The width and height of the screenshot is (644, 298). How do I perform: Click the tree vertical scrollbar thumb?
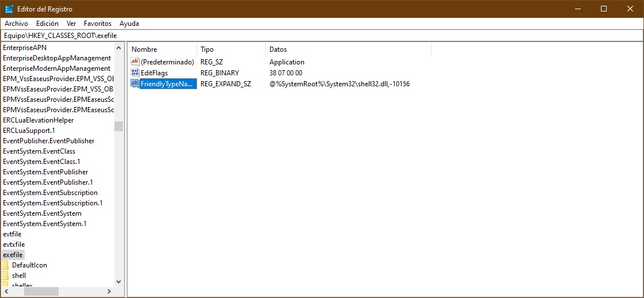tap(119, 126)
